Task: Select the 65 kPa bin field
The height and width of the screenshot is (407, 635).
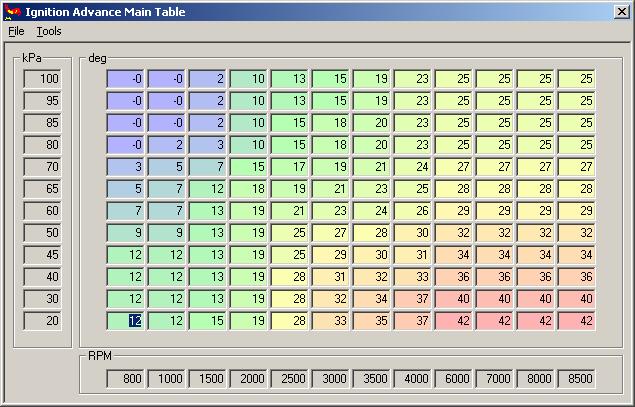Action: coord(43,189)
